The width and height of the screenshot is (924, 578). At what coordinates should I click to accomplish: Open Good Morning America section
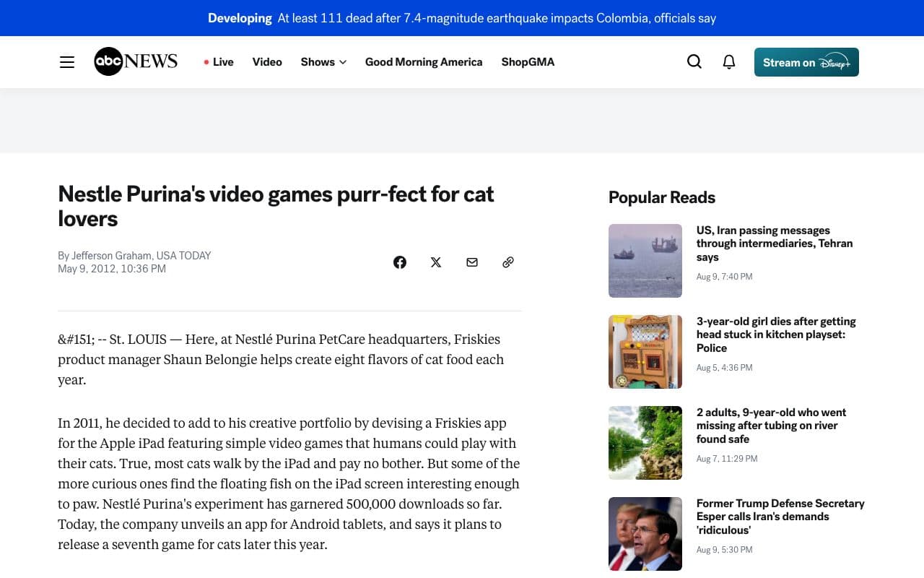pyautogui.click(x=424, y=62)
